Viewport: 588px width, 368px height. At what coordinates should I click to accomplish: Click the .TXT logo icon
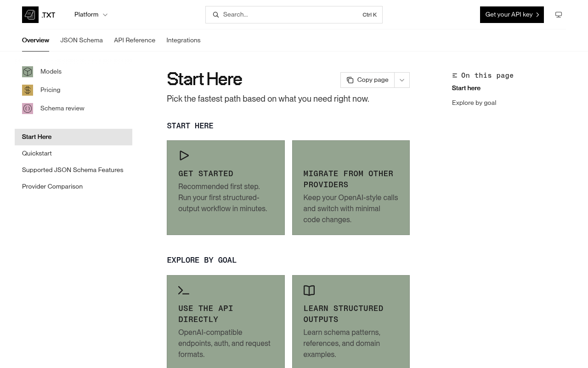click(x=30, y=15)
